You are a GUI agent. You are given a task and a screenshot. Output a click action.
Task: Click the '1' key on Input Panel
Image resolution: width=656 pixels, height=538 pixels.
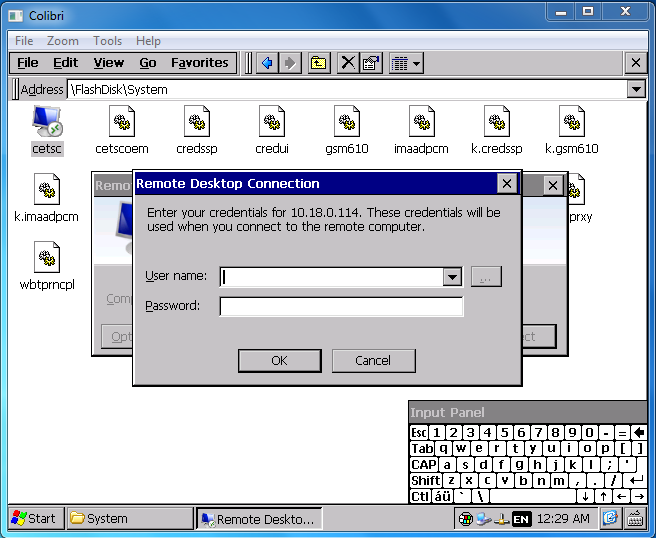[437, 432]
